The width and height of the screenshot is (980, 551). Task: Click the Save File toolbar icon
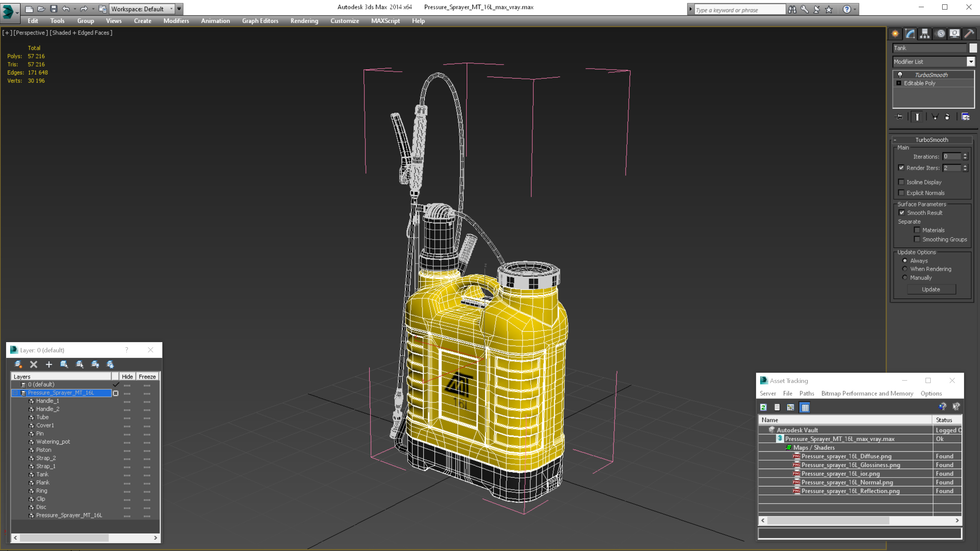(x=54, y=9)
